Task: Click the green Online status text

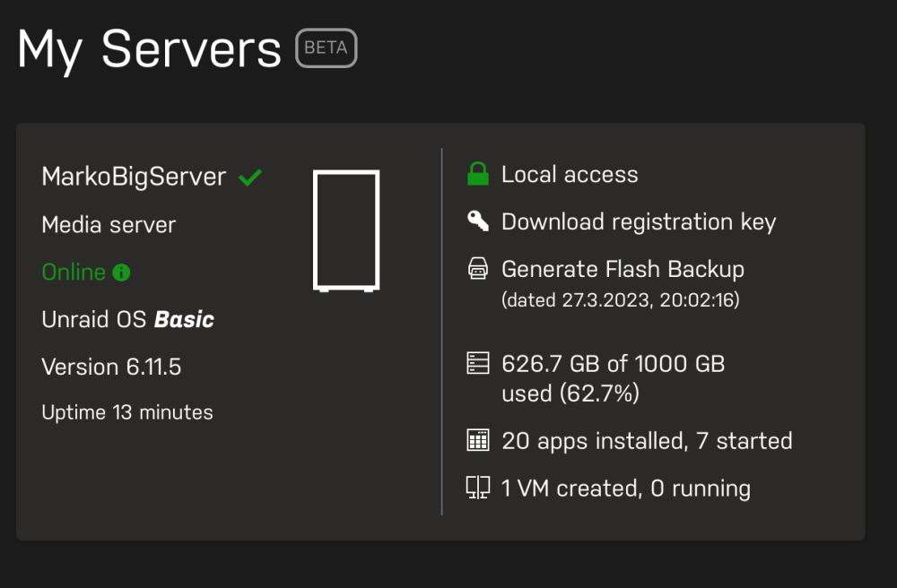Action: (x=74, y=272)
